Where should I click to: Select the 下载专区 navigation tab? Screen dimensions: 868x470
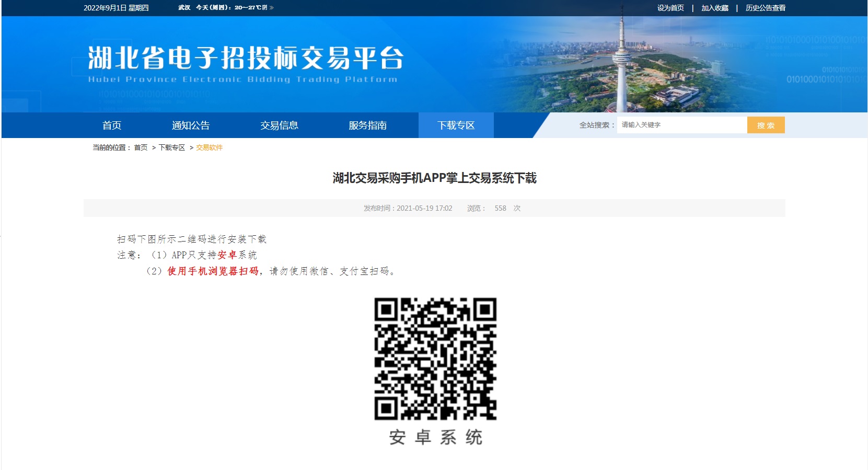coord(456,125)
